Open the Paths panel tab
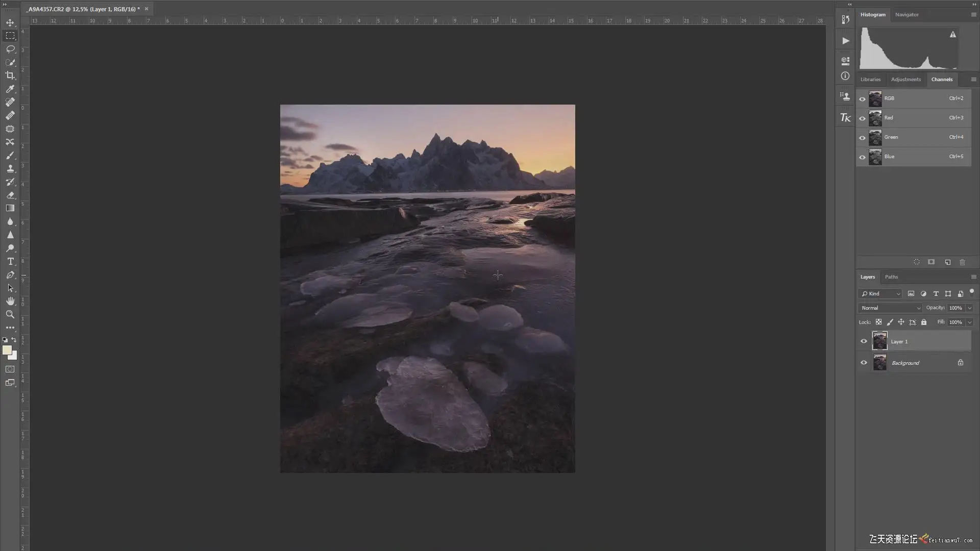 (891, 277)
